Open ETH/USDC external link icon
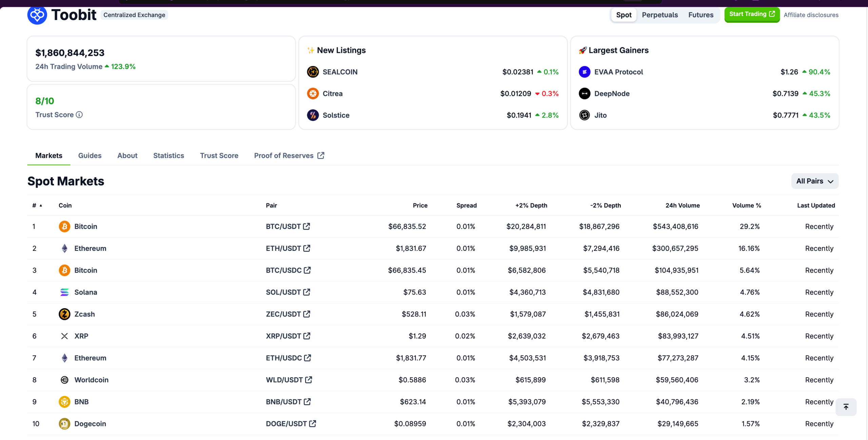868x440 pixels. [x=308, y=358]
